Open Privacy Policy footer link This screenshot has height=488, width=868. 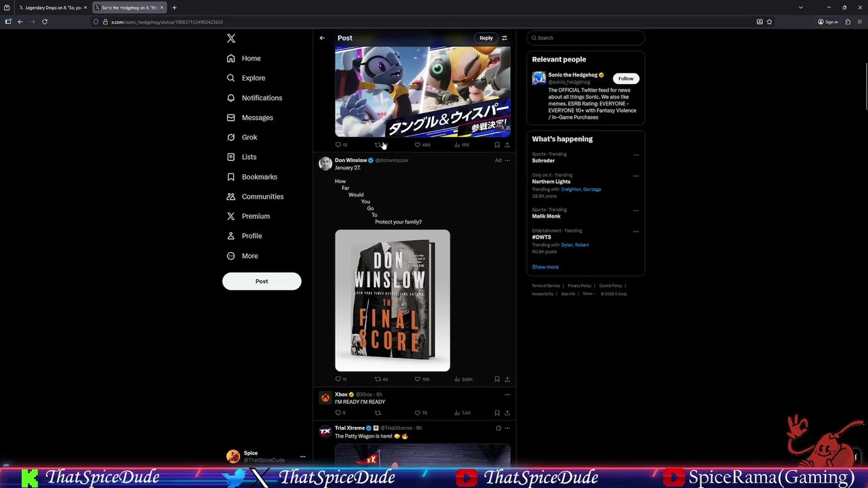pos(580,286)
